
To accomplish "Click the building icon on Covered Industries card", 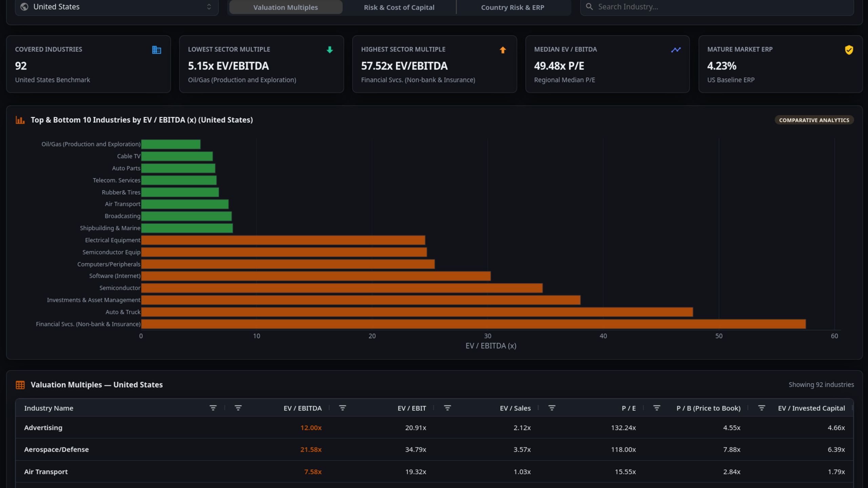I will coord(156,50).
